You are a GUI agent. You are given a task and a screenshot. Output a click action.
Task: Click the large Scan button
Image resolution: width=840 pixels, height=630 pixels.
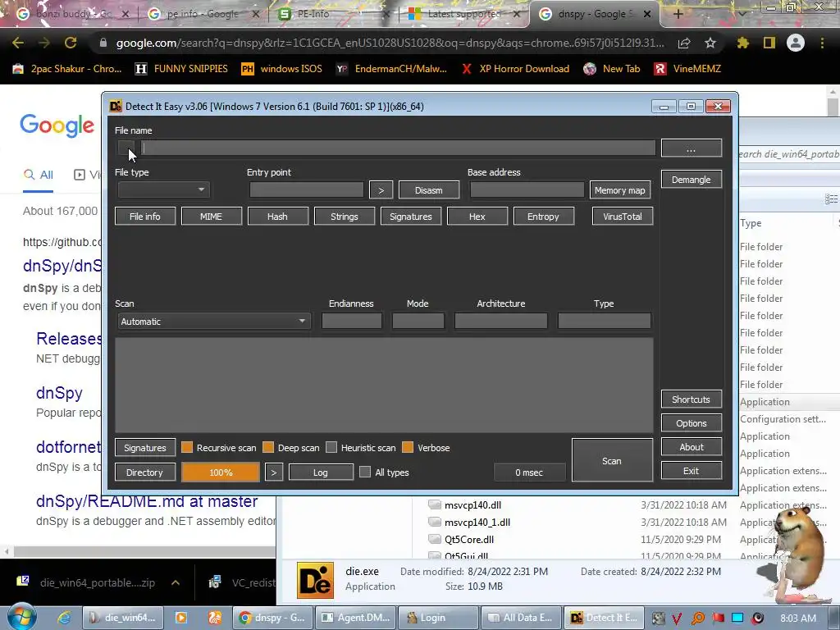tap(612, 460)
